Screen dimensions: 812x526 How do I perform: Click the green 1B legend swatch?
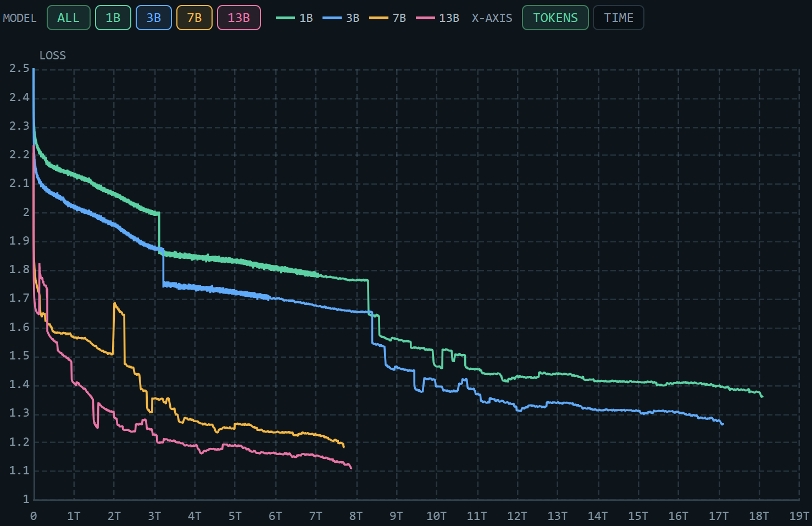click(285, 18)
